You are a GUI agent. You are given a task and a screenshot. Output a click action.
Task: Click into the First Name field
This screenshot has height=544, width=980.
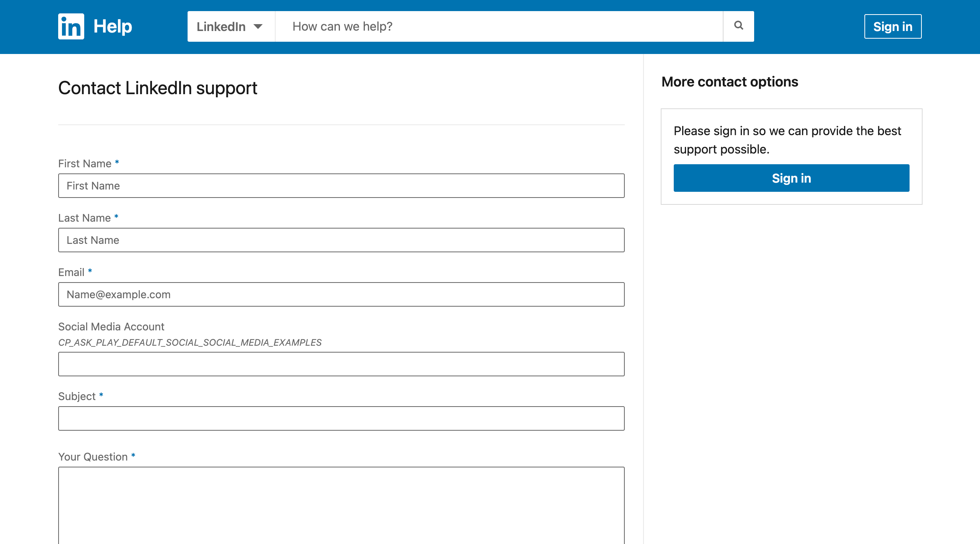point(341,186)
